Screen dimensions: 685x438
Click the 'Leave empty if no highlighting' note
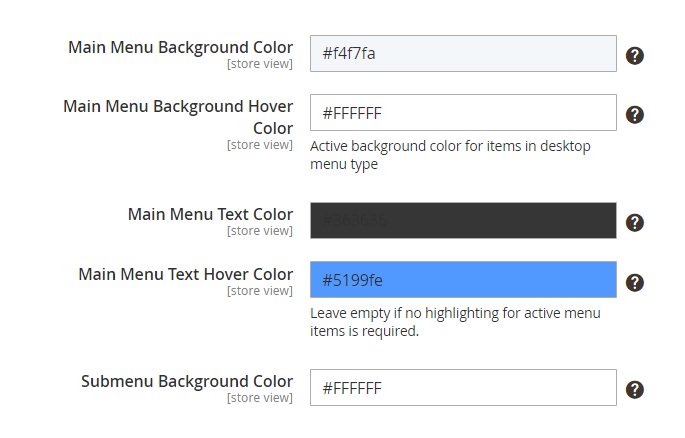[x=455, y=322]
